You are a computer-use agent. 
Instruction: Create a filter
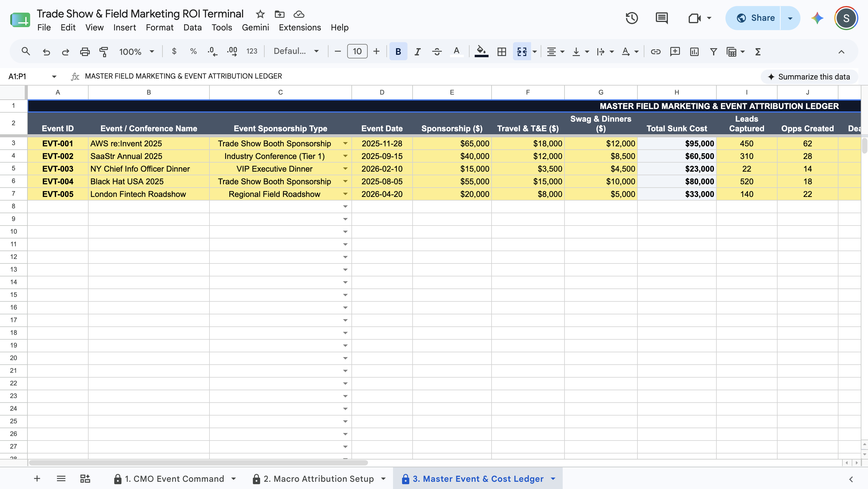pyautogui.click(x=713, y=51)
